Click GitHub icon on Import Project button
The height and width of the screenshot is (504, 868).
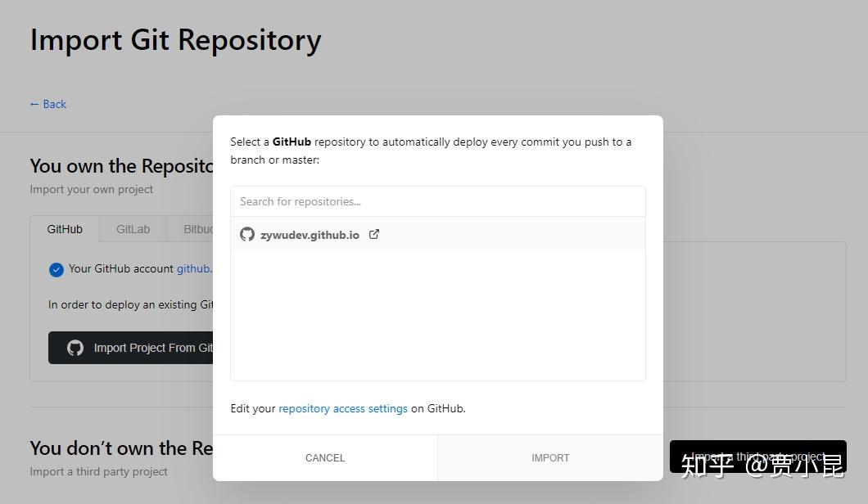tap(75, 348)
